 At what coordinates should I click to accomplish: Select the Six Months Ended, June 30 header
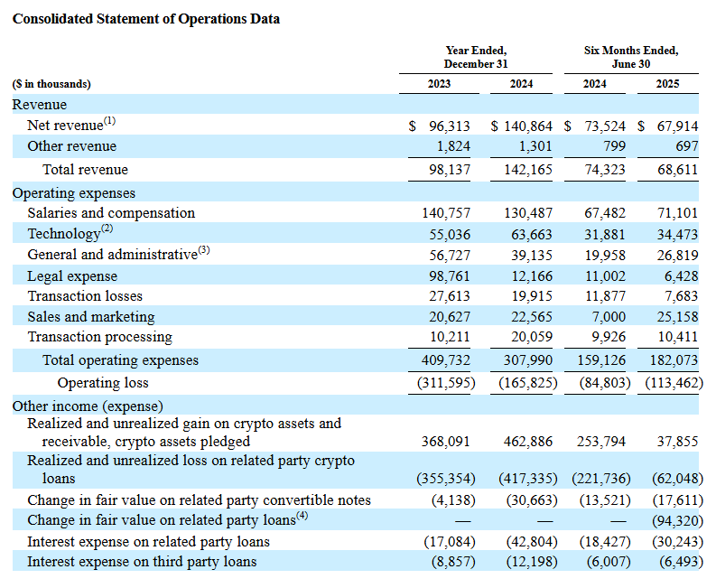[x=630, y=58]
